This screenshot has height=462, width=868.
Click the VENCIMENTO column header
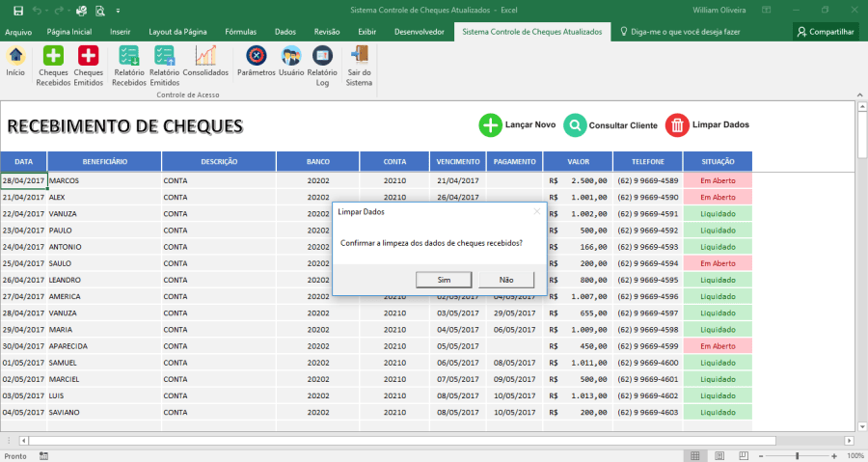[458, 162]
